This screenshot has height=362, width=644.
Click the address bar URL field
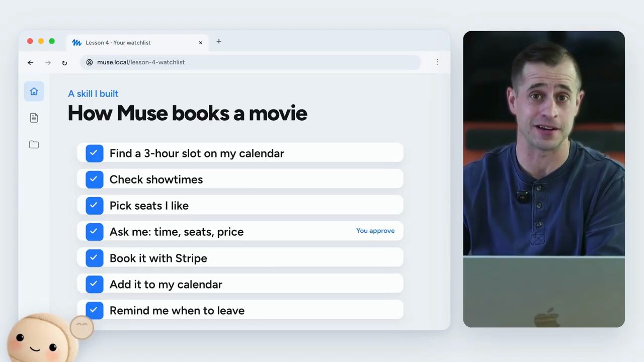click(251, 62)
